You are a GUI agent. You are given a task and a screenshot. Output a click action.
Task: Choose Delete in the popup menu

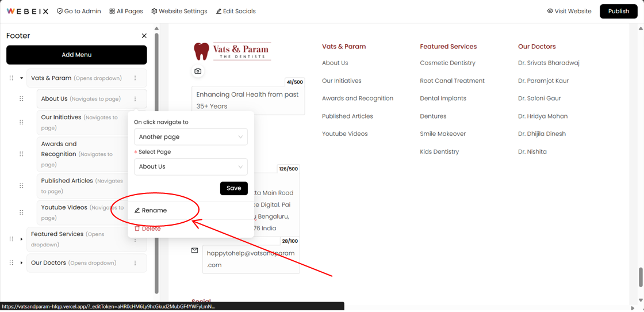(x=147, y=229)
